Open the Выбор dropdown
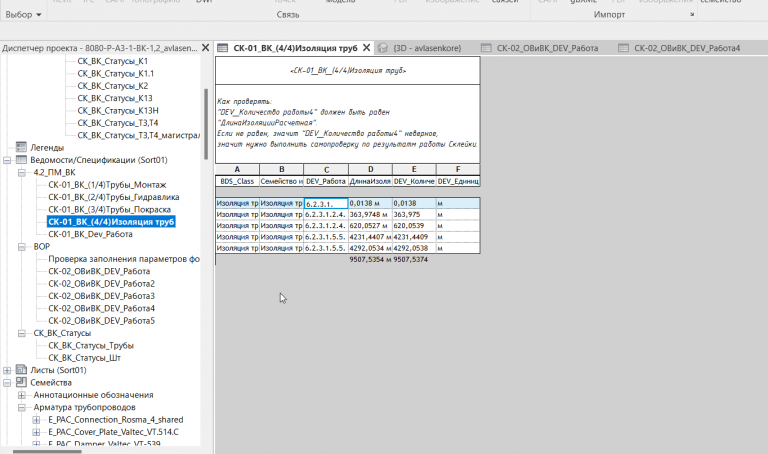 point(23,15)
